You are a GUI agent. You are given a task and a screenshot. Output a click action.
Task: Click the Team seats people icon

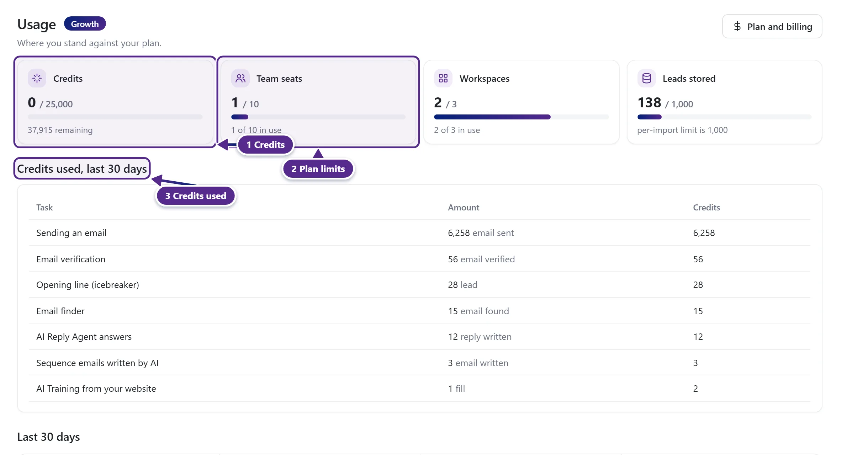click(240, 78)
